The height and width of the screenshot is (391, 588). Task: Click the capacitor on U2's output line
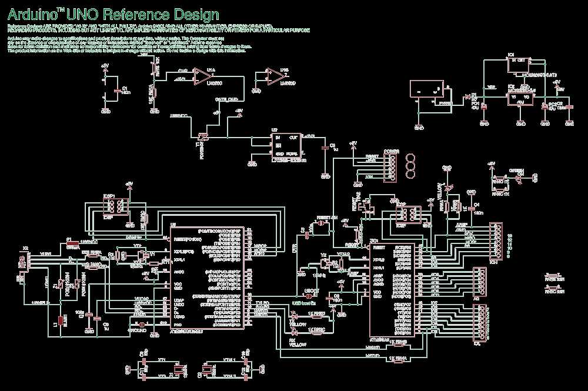(x=325, y=148)
